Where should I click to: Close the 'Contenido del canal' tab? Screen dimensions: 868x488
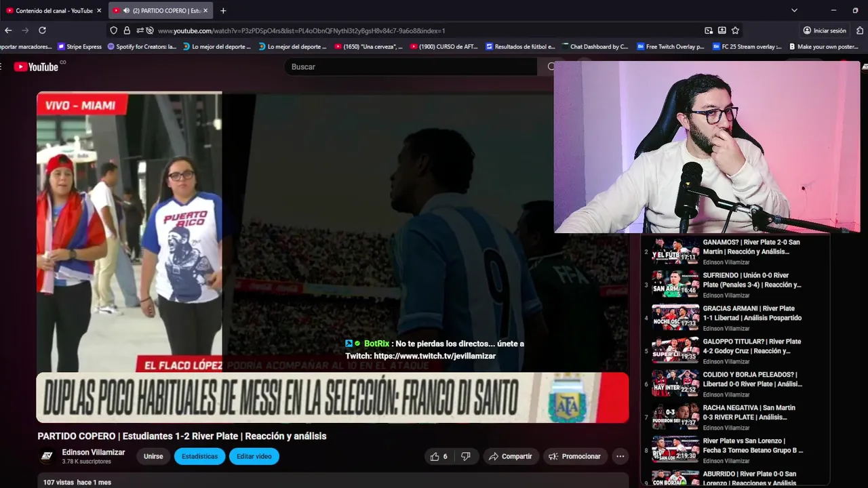99,11
